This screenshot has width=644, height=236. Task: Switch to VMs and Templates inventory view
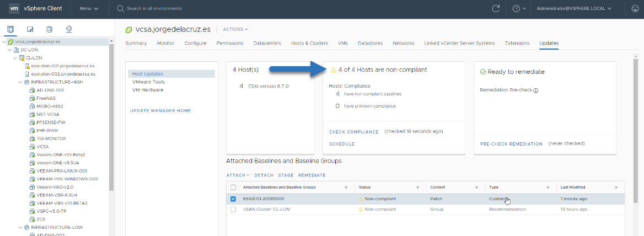click(30, 29)
